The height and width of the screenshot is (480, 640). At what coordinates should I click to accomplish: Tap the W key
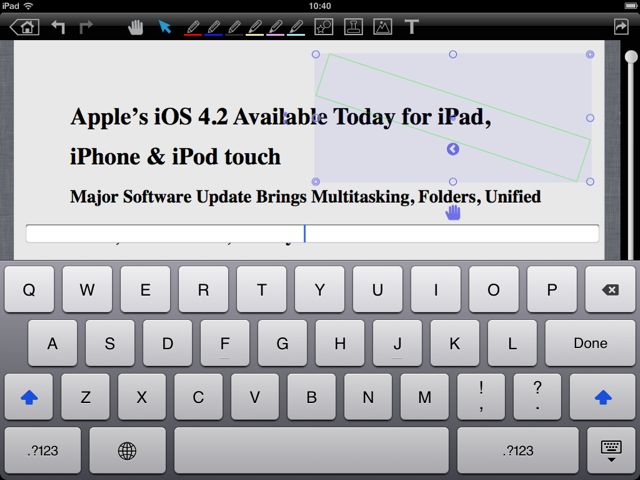pos(87,290)
